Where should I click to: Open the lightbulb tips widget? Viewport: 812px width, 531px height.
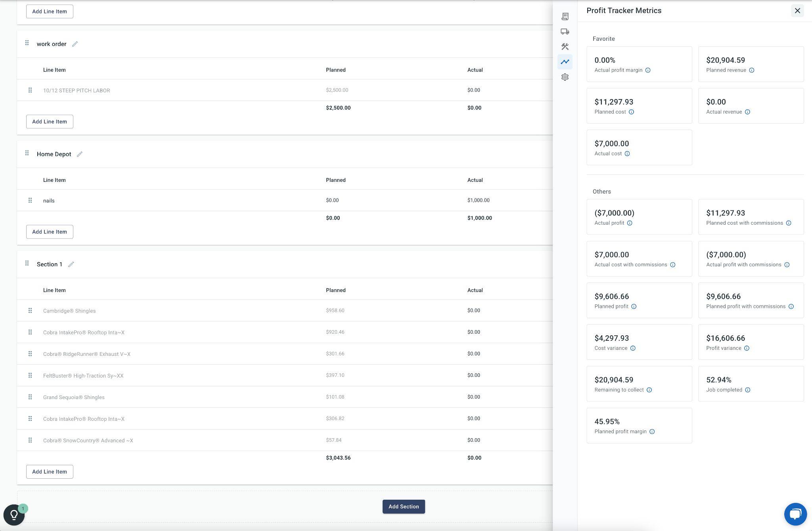tap(14, 515)
